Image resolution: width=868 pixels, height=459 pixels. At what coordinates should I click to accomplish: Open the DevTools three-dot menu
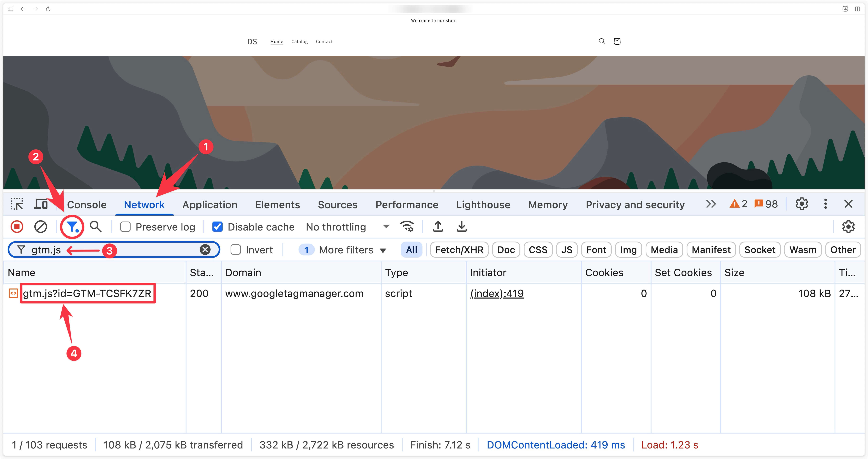(x=825, y=204)
